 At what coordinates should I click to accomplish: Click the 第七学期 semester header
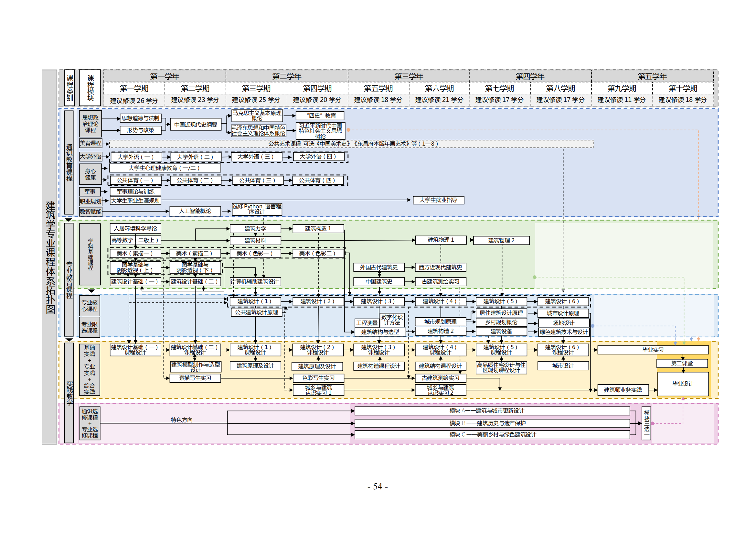coord(499,88)
